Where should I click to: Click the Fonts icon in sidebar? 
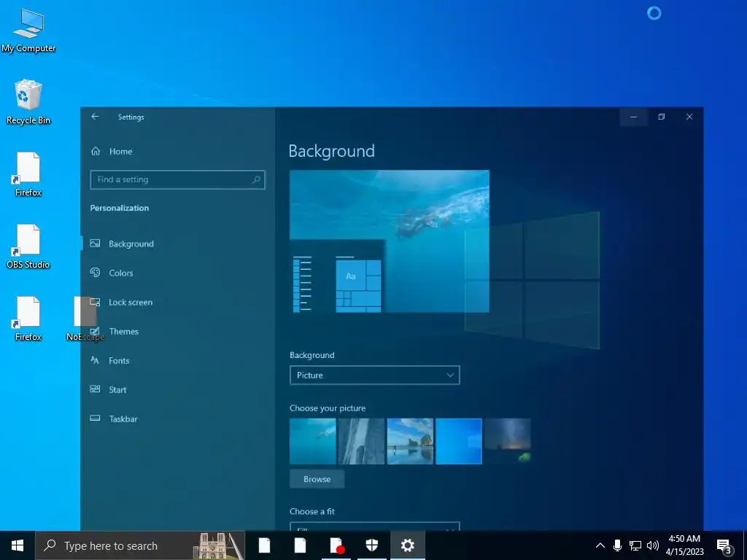(x=96, y=360)
